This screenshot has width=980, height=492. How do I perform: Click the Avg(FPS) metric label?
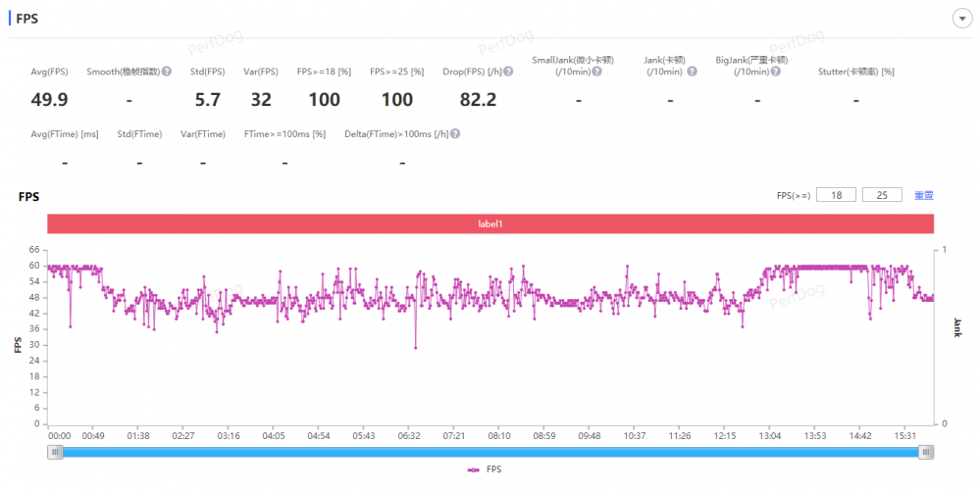(x=49, y=72)
